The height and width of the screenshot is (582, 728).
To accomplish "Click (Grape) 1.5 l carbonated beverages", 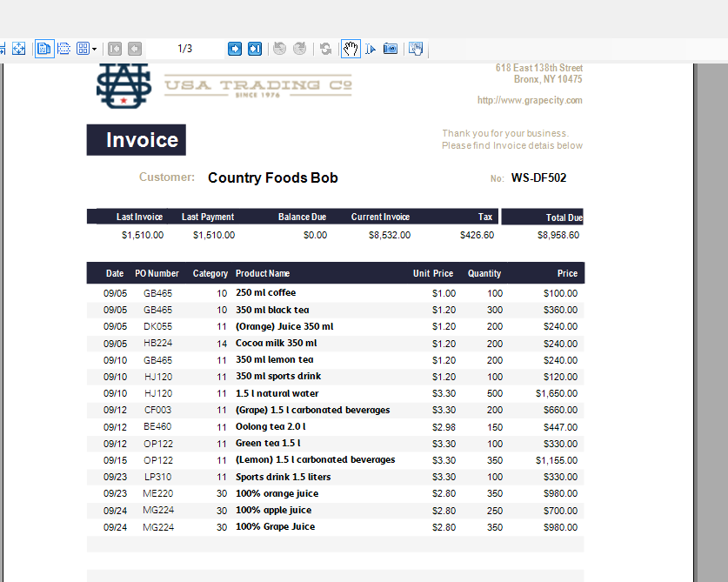I will (313, 410).
